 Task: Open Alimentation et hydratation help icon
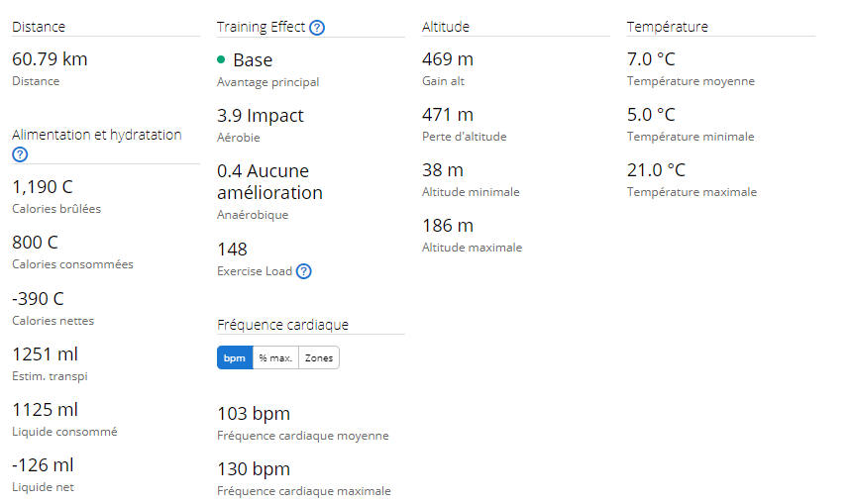click(20, 154)
